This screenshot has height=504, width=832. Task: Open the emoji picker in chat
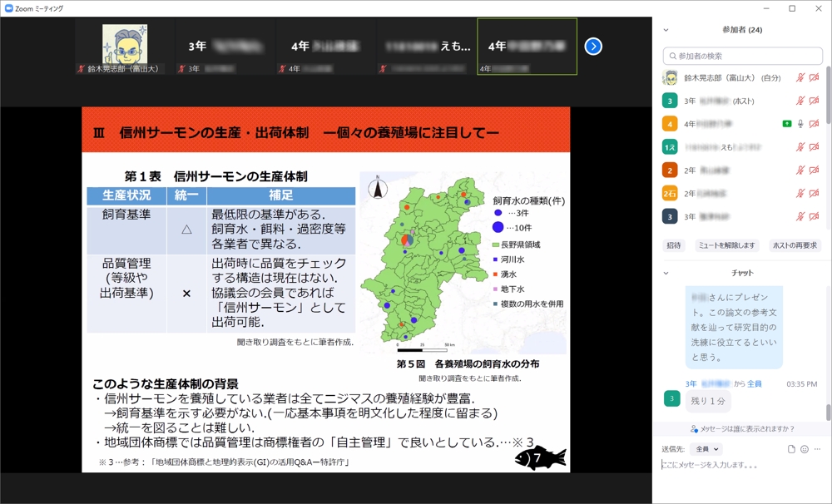point(805,449)
